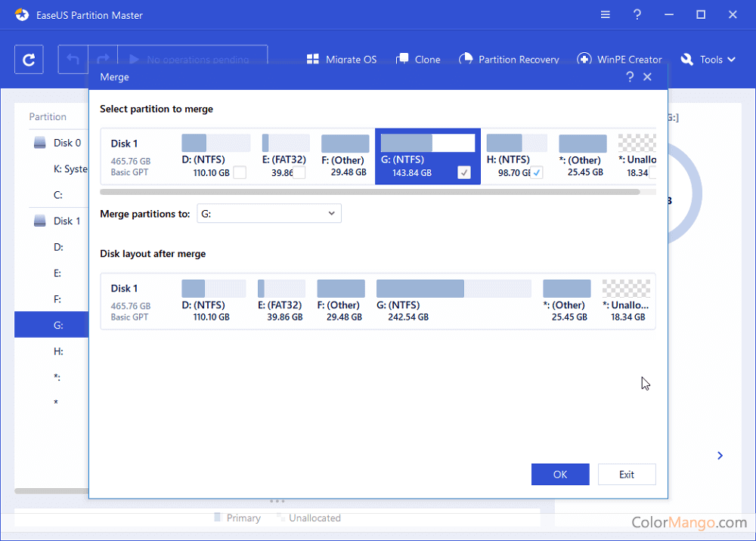Expand the Tools dropdown menu
Screen dimensions: 756x541
(708, 60)
